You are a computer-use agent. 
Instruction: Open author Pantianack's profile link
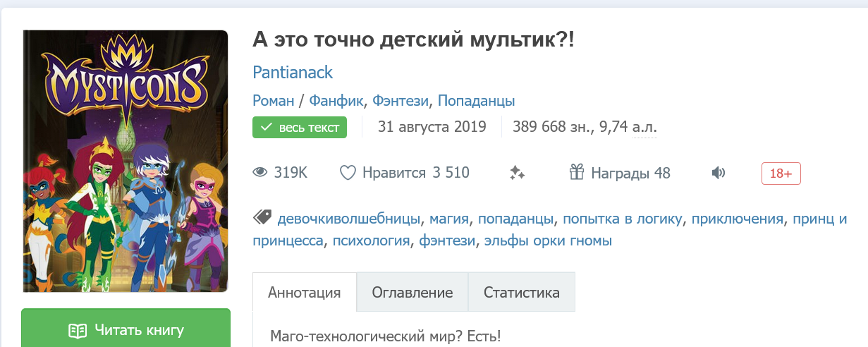click(293, 73)
